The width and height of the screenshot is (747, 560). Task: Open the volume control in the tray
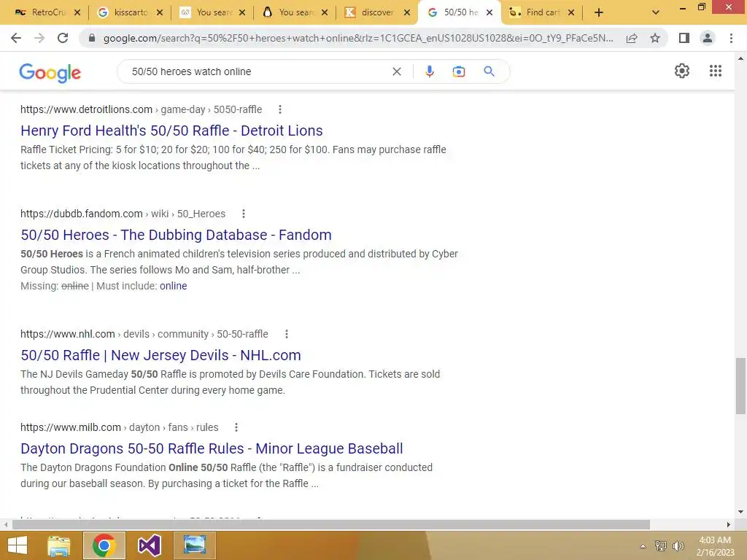678,546
